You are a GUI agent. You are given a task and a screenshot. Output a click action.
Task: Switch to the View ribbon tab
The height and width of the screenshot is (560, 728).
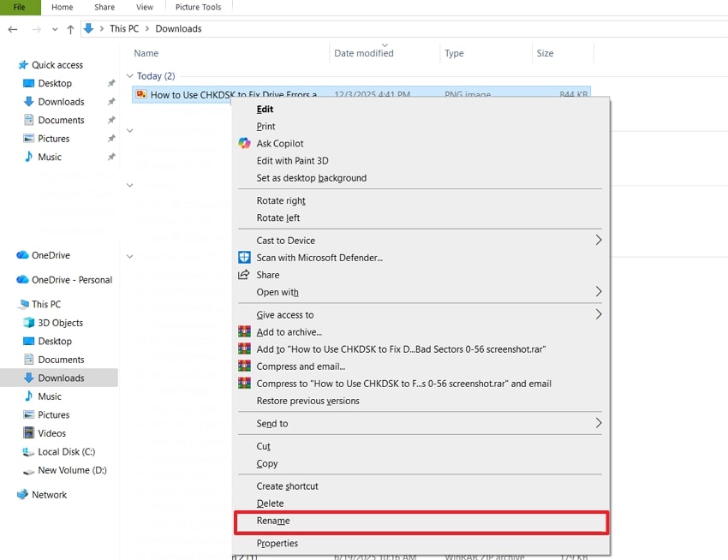[x=144, y=7]
